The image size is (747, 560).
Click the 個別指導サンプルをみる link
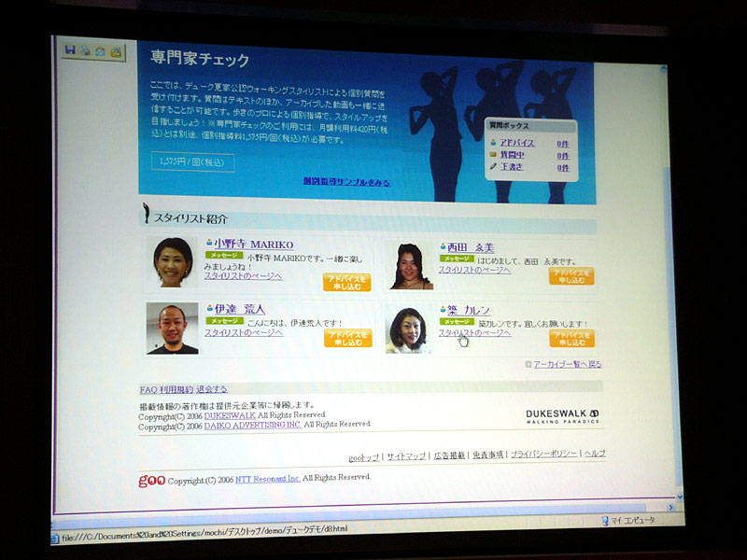[x=346, y=182]
